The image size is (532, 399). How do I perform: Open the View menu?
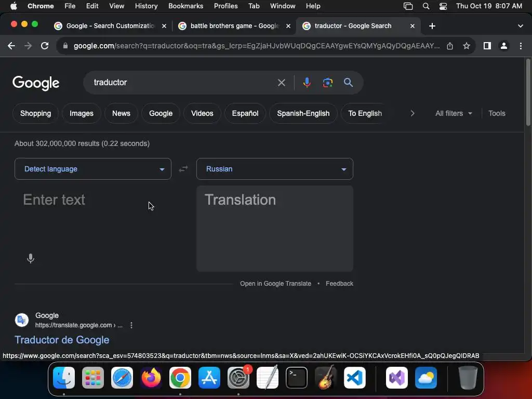(x=117, y=6)
